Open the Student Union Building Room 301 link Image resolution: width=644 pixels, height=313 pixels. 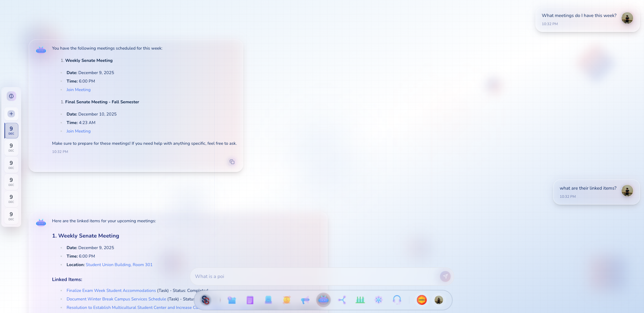coord(119,264)
